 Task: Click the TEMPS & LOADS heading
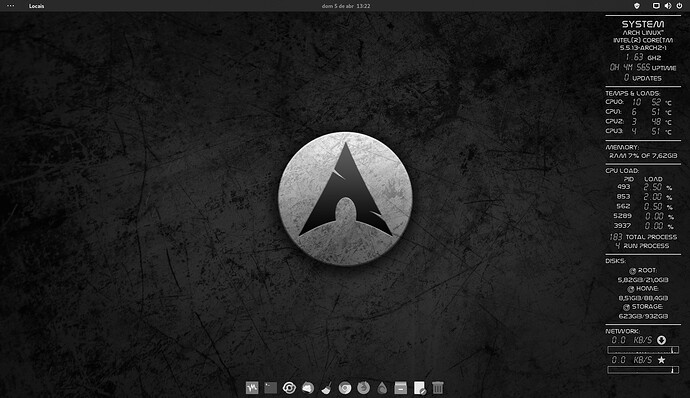(x=633, y=93)
